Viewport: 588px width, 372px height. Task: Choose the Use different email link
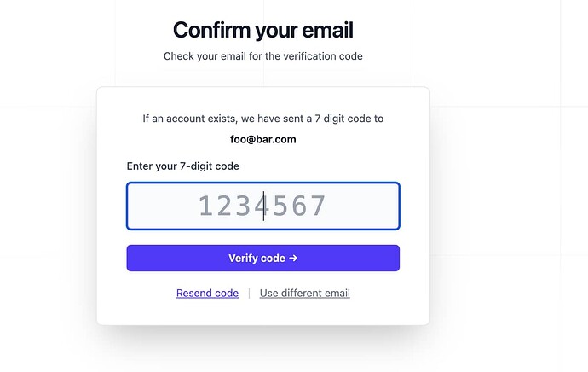[x=305, y=294]
